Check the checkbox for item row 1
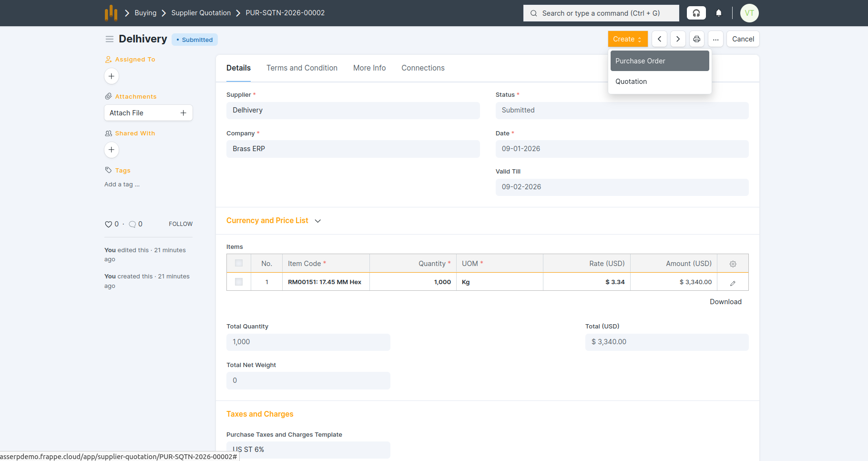Screen dimensions: 868x461 point(239,282)
